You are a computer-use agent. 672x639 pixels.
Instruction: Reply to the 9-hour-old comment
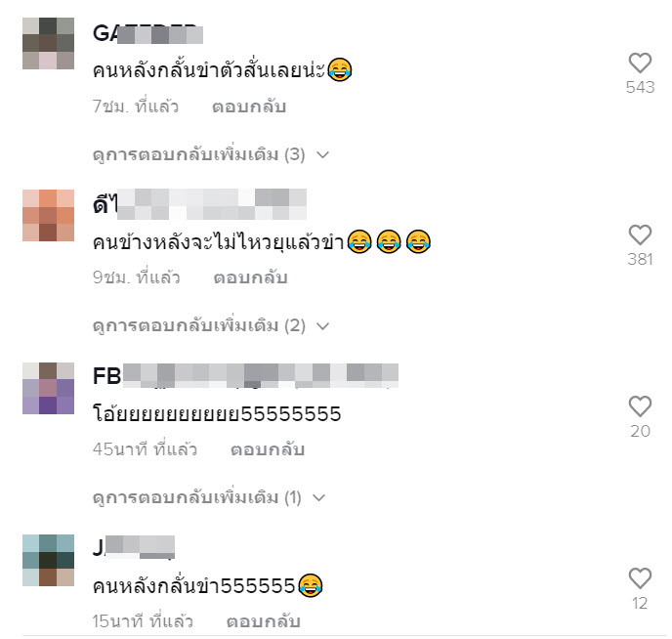coord(250,277)
